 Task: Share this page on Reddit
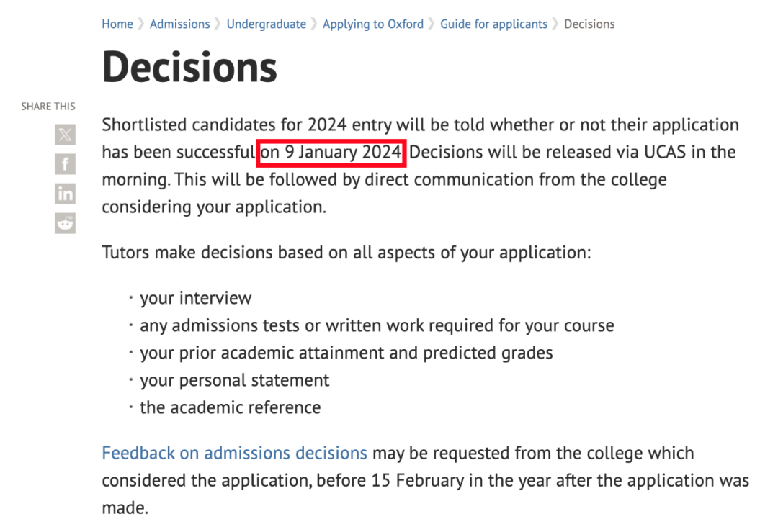(65, 223)
